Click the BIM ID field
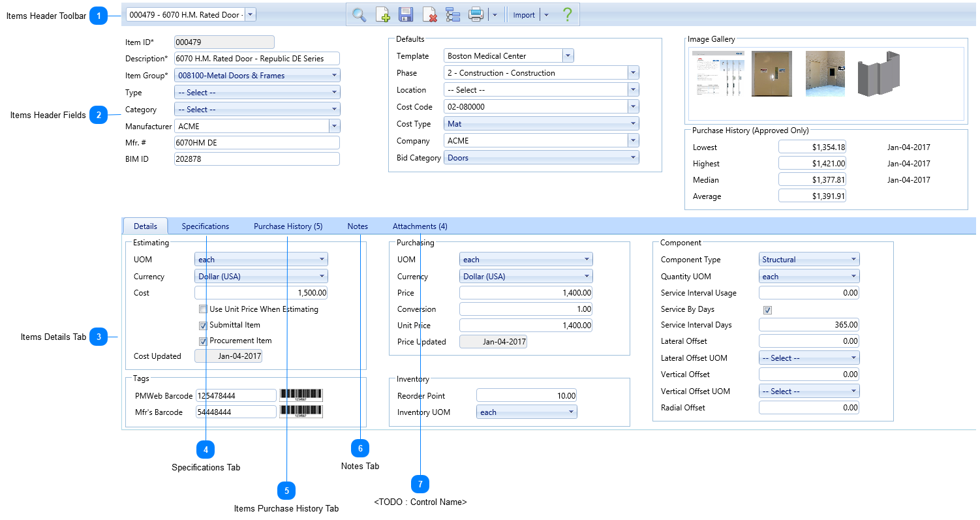This screenshot has height=520, width=980. coord(257,159)
